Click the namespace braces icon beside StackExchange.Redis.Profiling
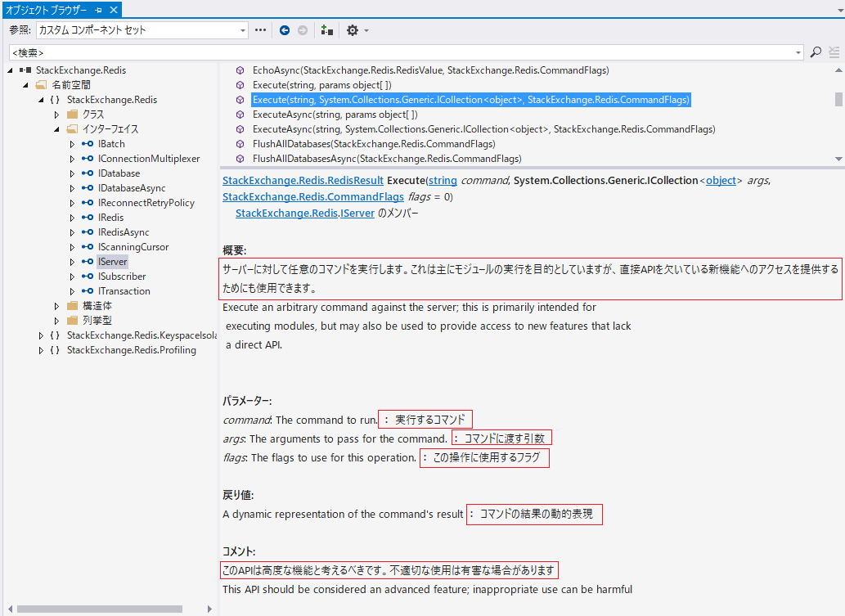This screenshot has height=616, width=845. 55,350
